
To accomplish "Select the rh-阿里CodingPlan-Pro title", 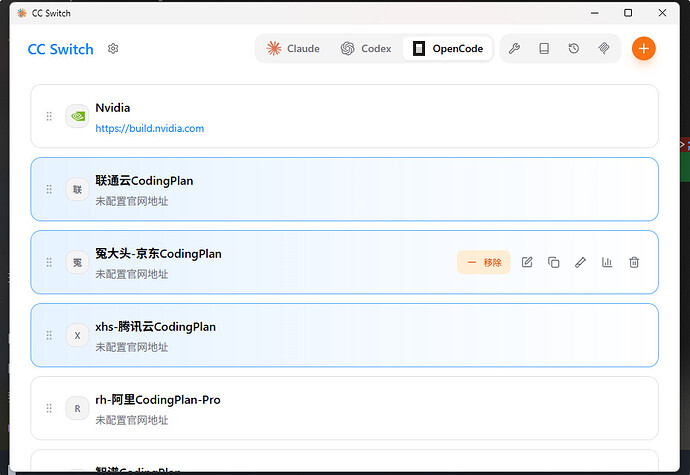I will click(158, 400).
